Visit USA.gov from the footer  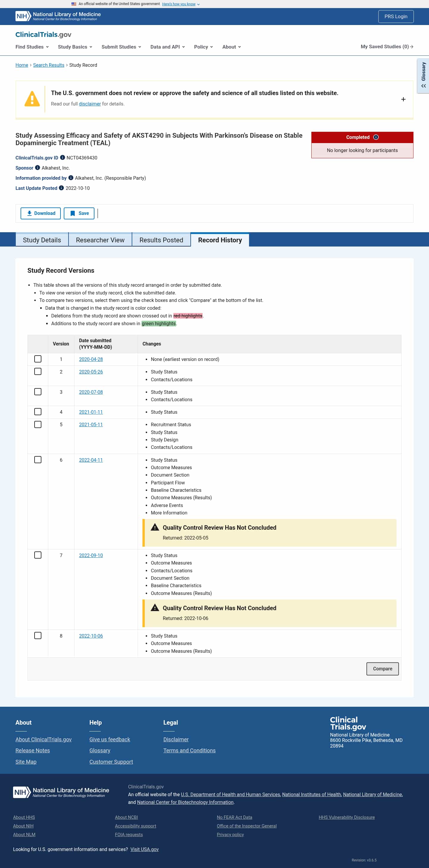coord(144,849)
